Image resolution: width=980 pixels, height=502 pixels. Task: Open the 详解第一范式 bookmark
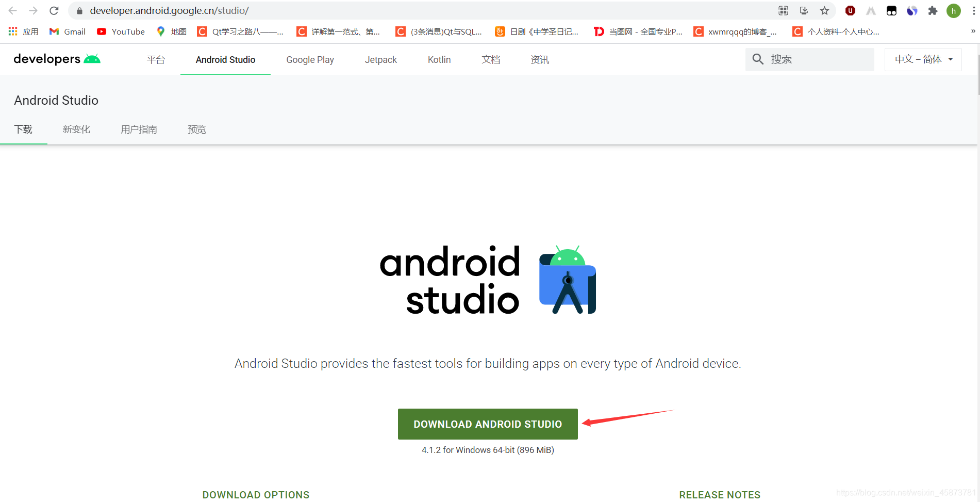pyautogui.click(x=339, y=31)
